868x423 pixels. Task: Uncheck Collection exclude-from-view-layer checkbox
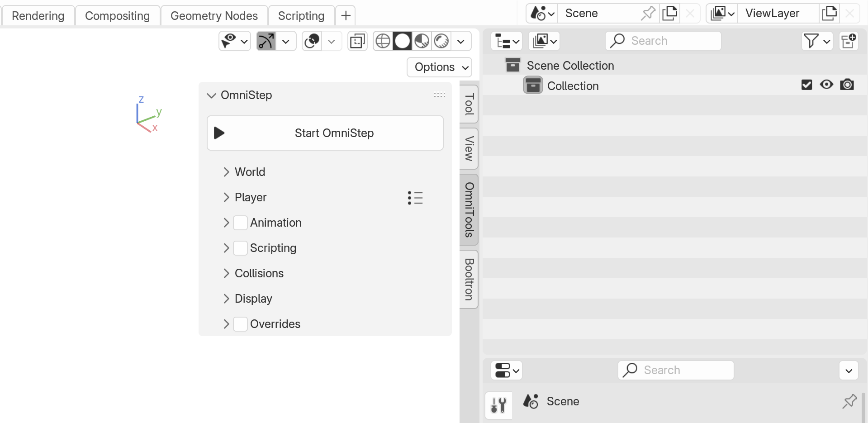pyautogui.click(x=806, y=85)
